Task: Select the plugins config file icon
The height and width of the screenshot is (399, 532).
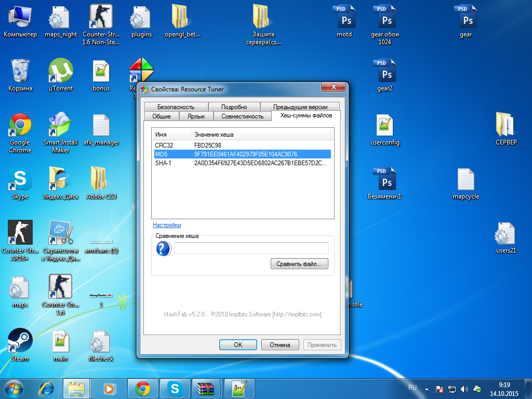Action: [x=141, y=21]
